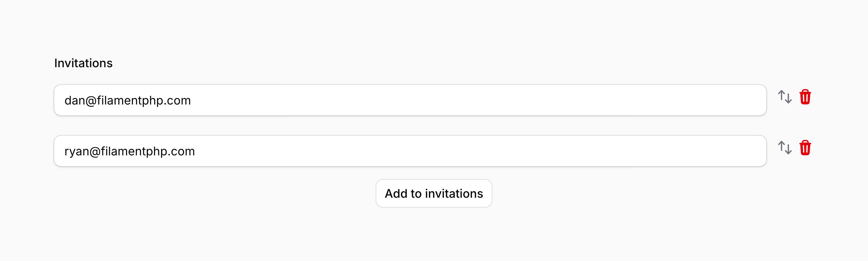The width and height of the screenshot is (868, 261).
Task: Click reorder arrows beside ryan's email
Action: (x=785, y=148)
